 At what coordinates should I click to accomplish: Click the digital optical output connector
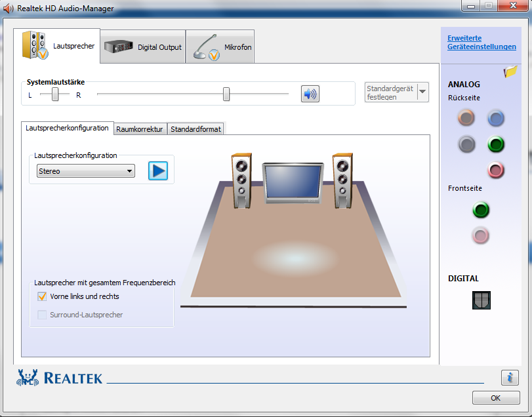pyautogui.click(x=481, y=300)
